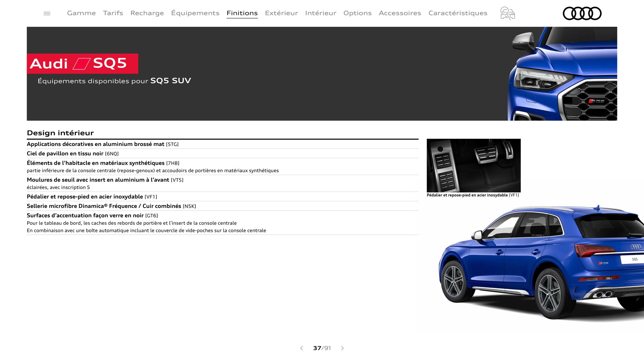The image size is (644, 362).
Task: Open the dealer contact icon
Action: tap(508, 13)
